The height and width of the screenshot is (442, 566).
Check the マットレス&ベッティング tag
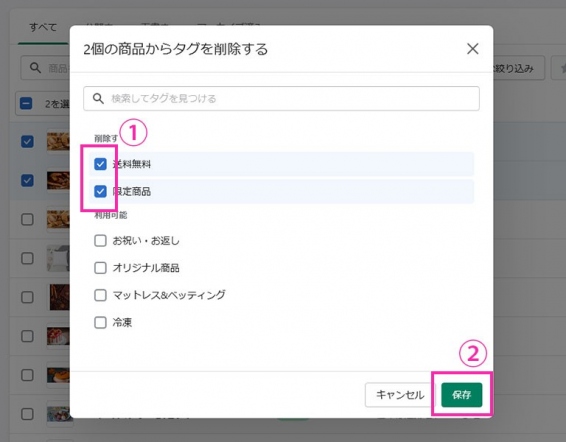100,295
